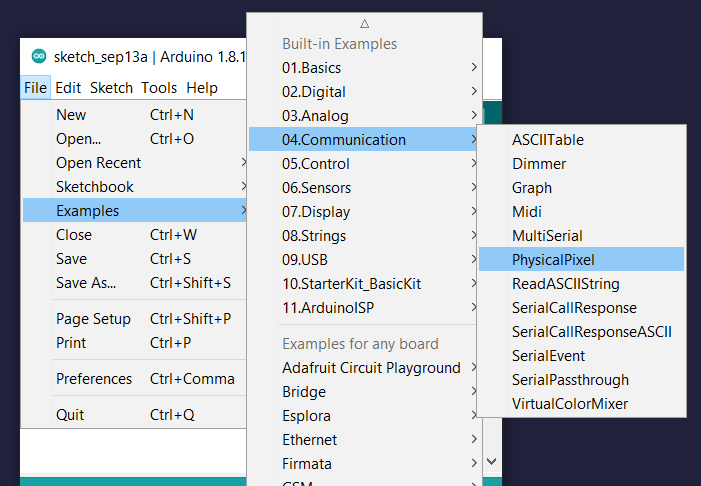
Task: Open Preferences from the File menu
Action: pyautogui.click(x=135, y=379)
